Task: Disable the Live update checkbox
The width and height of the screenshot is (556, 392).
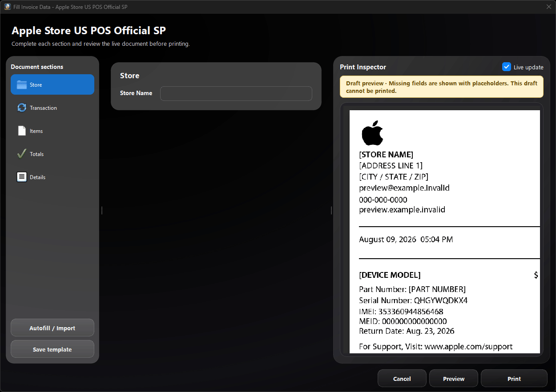Action: (x=507, y=67)
